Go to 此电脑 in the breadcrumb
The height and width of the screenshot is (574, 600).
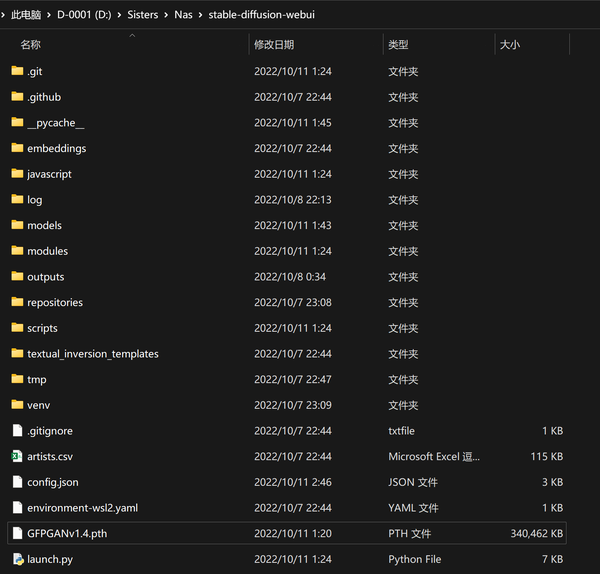pyautogui.click(x=26, y=15)
